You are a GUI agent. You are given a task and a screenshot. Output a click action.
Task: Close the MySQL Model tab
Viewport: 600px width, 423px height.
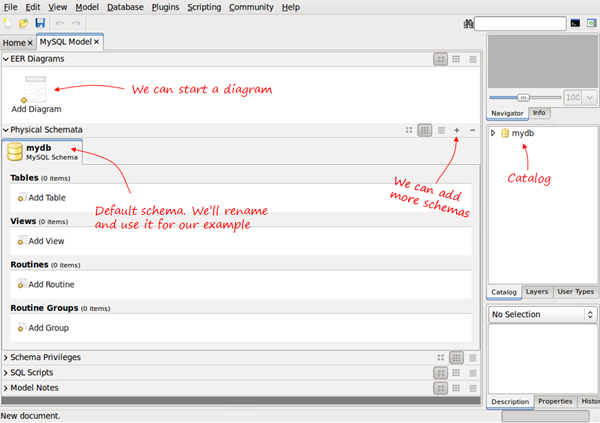[x=96, y=42]
